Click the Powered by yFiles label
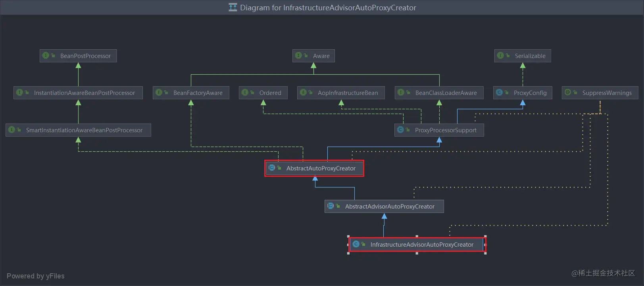Viewport: 644px width, 286px height. pyautogui.click(x=35, y=276)
